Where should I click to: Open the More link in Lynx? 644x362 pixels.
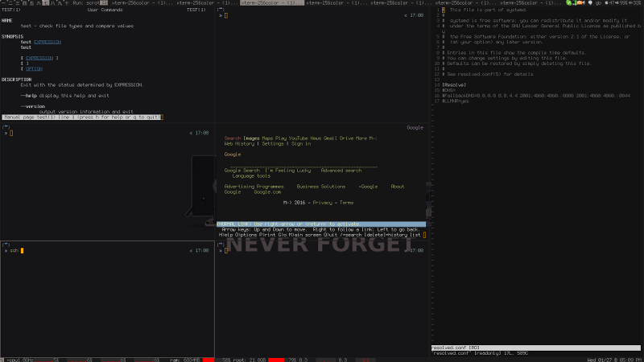click(x=361, y=138)
